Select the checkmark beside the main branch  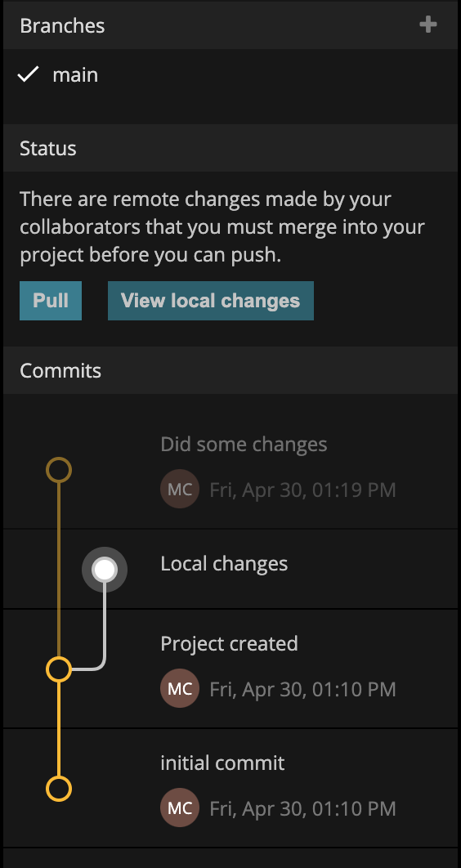tap(28, 74)
